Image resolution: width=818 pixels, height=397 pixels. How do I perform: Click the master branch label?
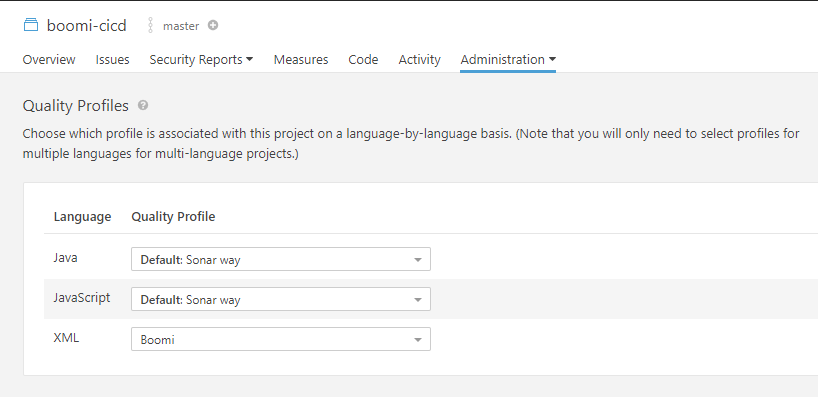[x=181, y=26]
